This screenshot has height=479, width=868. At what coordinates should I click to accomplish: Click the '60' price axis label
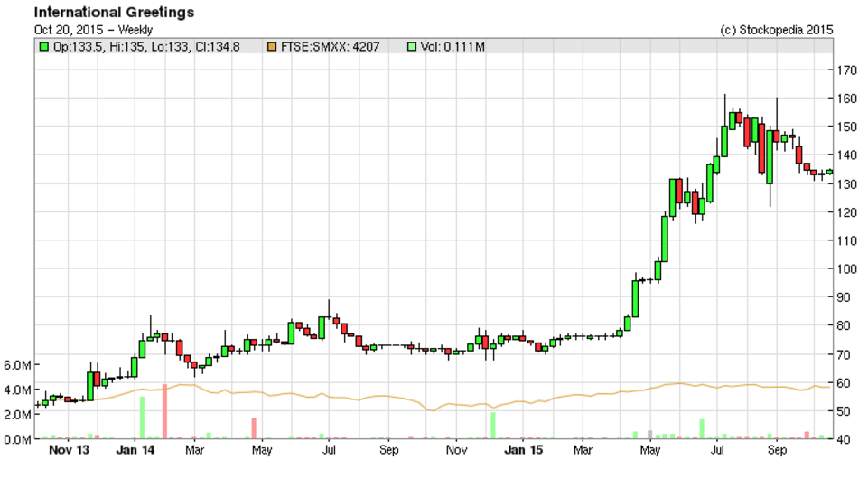[844, 382]
